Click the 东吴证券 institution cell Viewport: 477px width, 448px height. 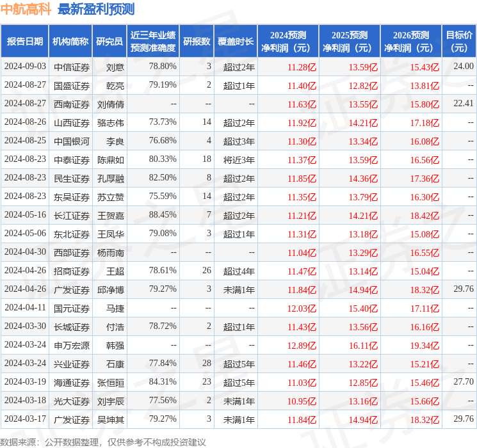[x=72, y=197]
